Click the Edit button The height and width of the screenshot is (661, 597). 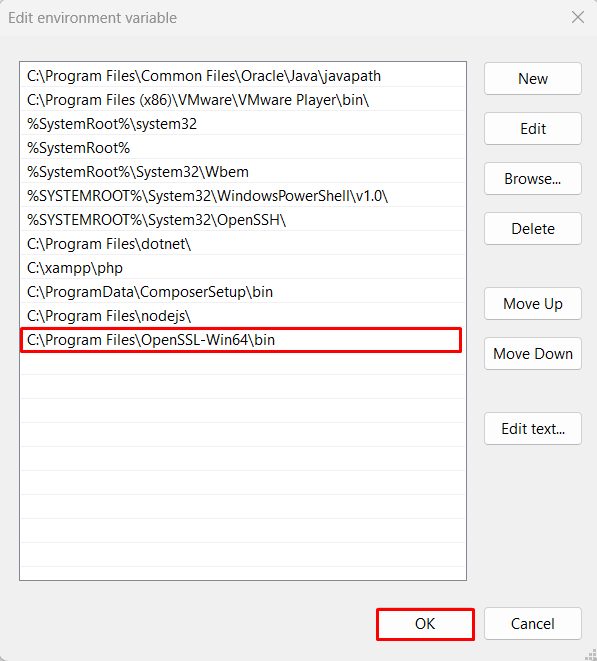pyautogui.click(x=533, y=129)
